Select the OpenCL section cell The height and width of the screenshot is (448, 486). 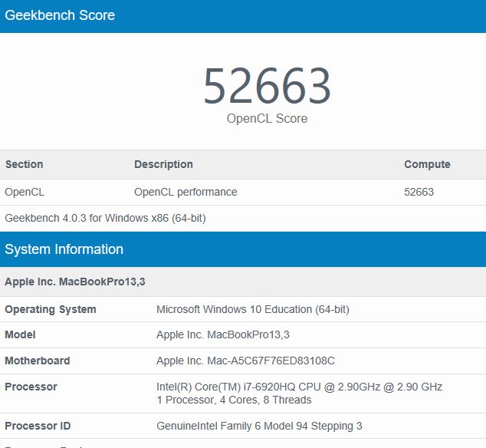[x=25, y=192]
